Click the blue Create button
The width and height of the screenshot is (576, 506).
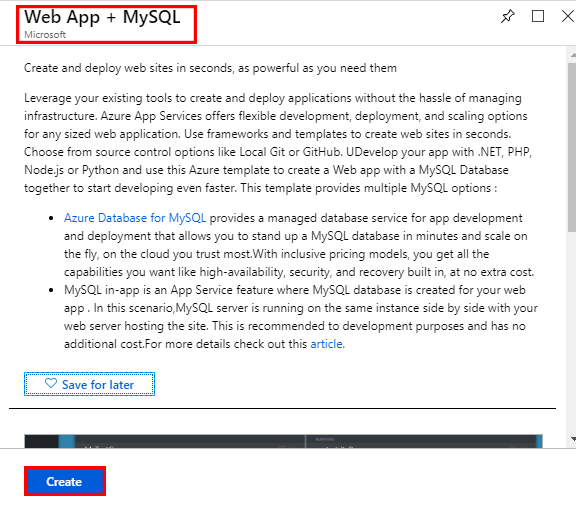(x=65, y=481)
